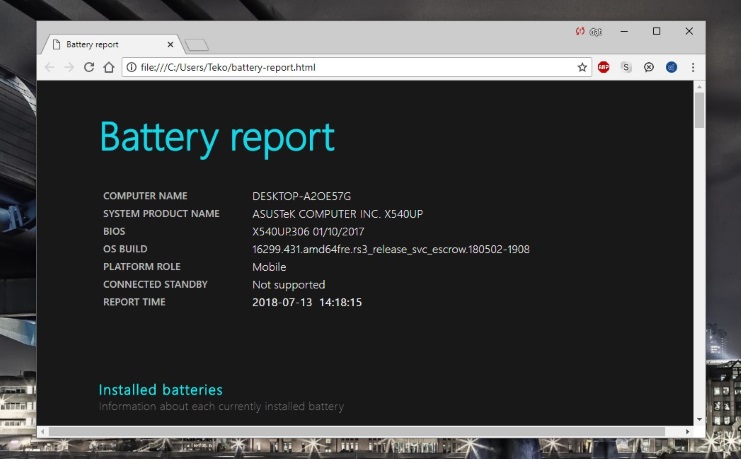Click the red sync icon in title bar
Viewport: 741px width, 459px height.
pyautogui.click(x=580, y=31)
